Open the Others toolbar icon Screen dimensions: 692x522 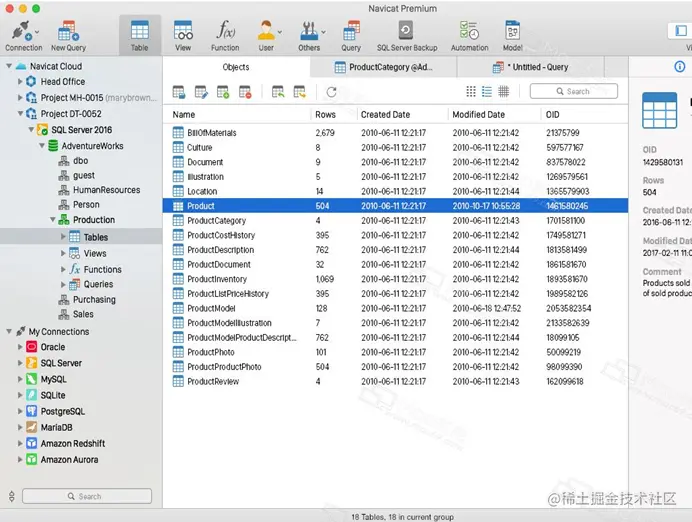[x=309, y=36]
